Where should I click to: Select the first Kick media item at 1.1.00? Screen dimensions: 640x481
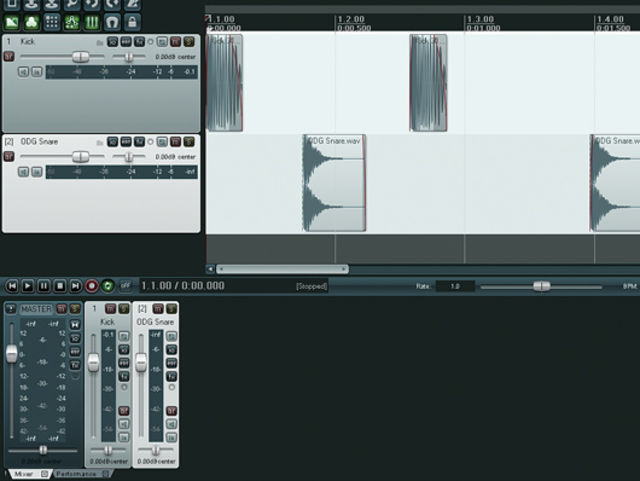(225, 83)
